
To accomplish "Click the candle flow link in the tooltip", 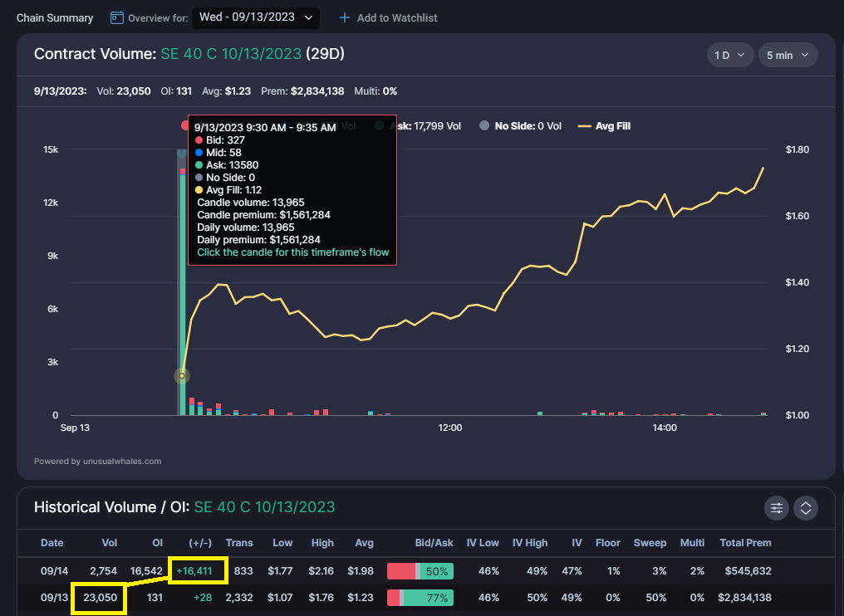I will (292, 252).
